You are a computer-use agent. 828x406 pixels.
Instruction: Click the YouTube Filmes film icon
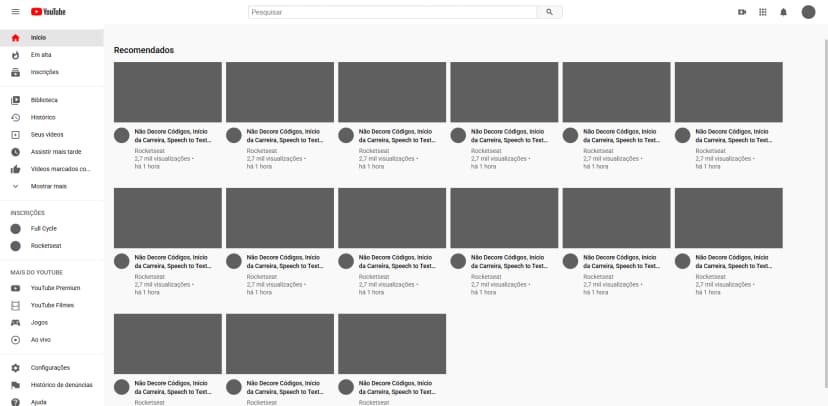[15, 306]
